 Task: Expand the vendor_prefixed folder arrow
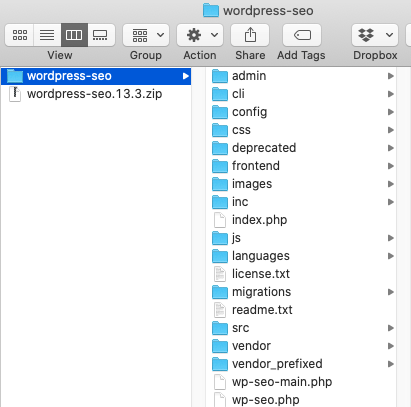coord(391,364)
